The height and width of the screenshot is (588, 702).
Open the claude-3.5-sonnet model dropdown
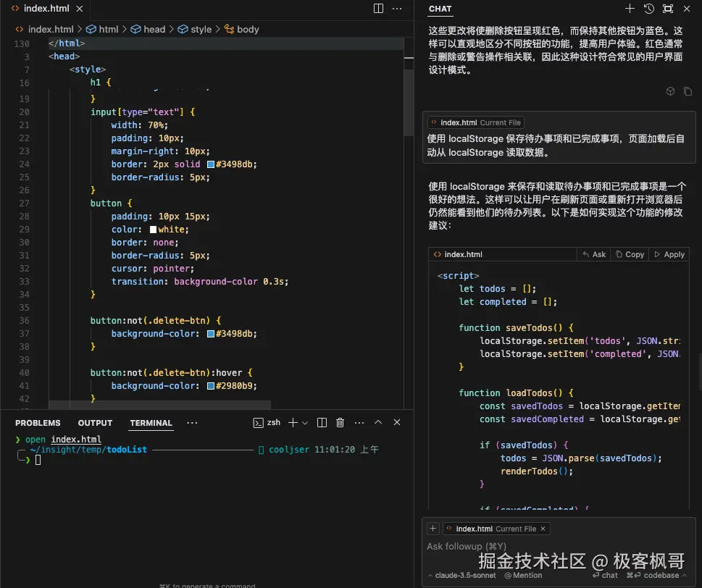coord(461,576)
